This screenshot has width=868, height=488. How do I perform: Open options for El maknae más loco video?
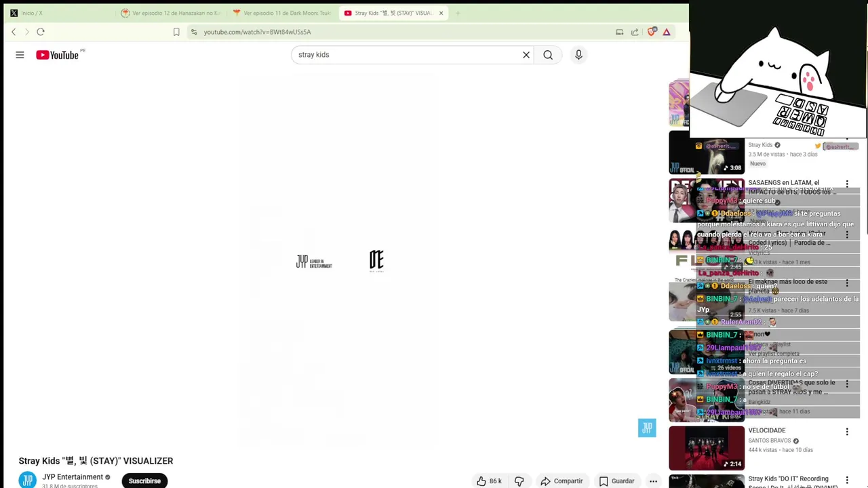pos(847,283)
